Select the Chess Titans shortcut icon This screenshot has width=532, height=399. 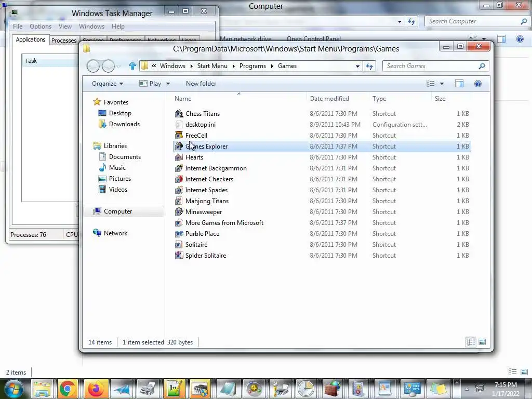point(179,114)
